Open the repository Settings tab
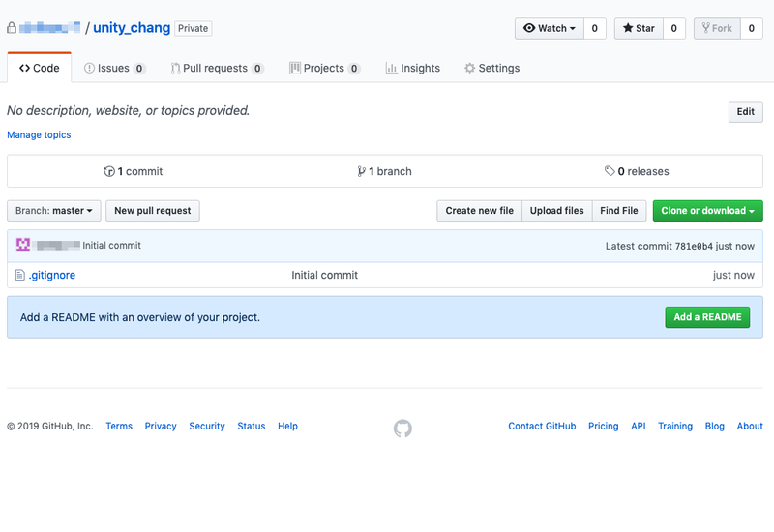 click(492, 68)
